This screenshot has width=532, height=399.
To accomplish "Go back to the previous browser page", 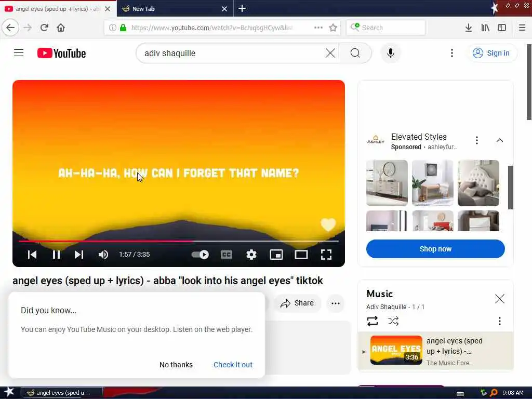I will pos(10,28).
